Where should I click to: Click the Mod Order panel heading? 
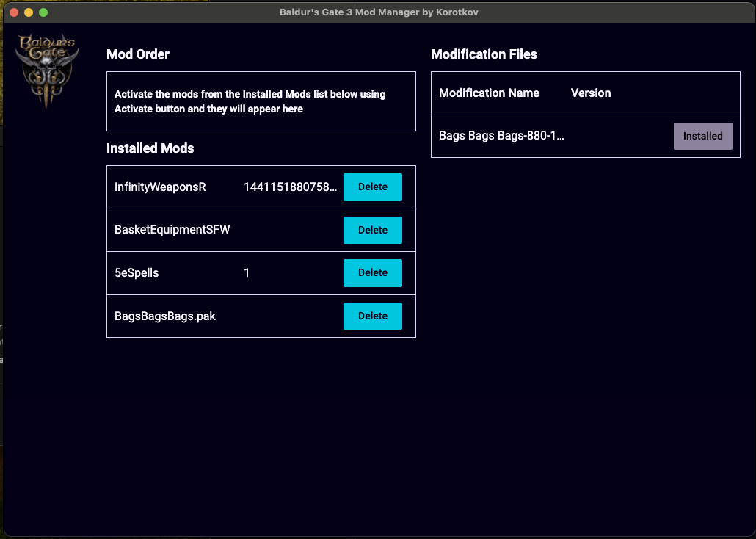tap(138, 54)
